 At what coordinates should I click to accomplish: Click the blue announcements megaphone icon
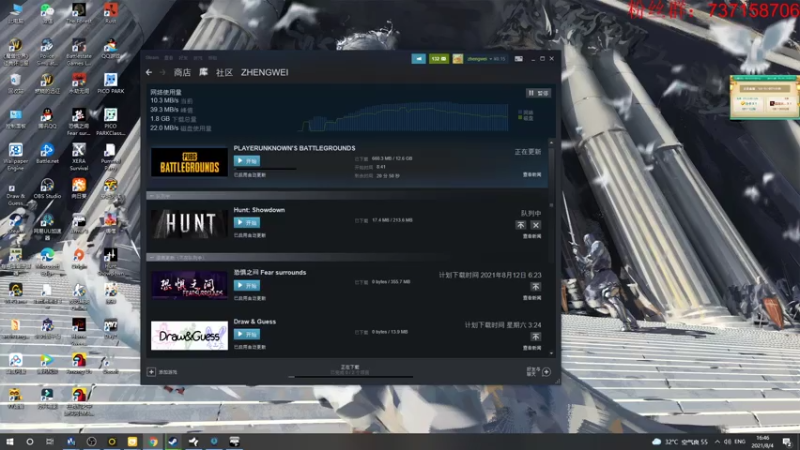[x=418, y=59]
